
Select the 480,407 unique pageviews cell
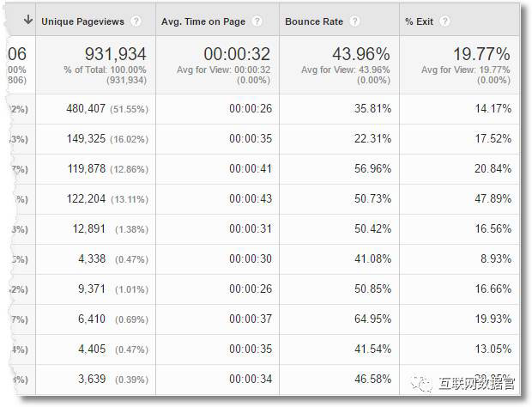point(86,109)
